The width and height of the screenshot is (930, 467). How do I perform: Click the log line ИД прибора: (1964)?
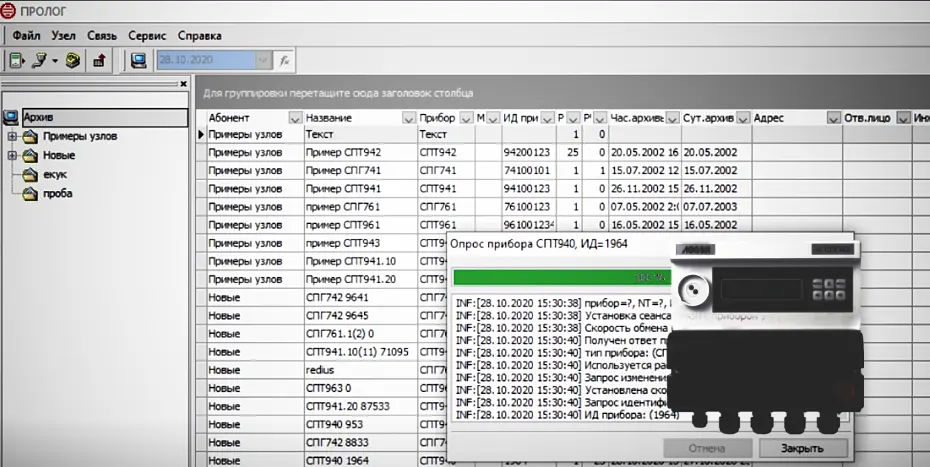[x=567, y=415]
